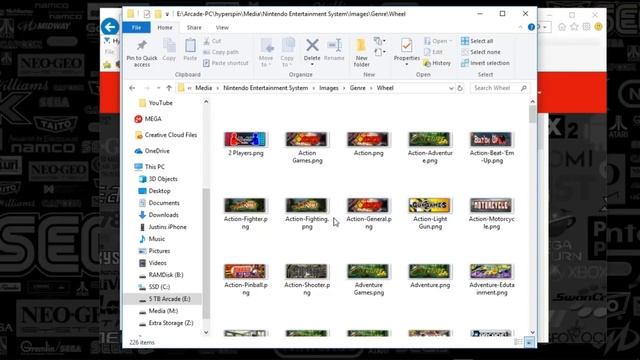The height and width of the screenshot is (360, 640).
Task: Go up one folder level arrow
Action: [169, 88]
